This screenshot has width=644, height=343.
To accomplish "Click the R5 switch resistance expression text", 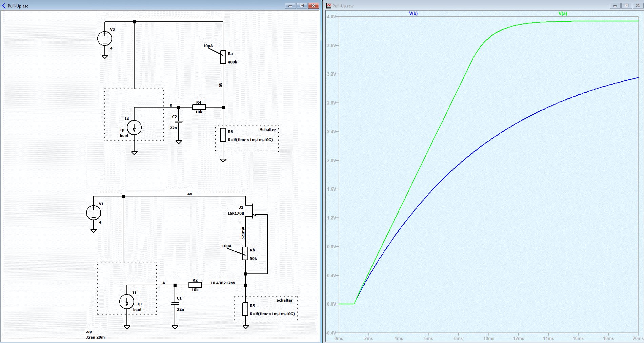I will pos(272,314).
